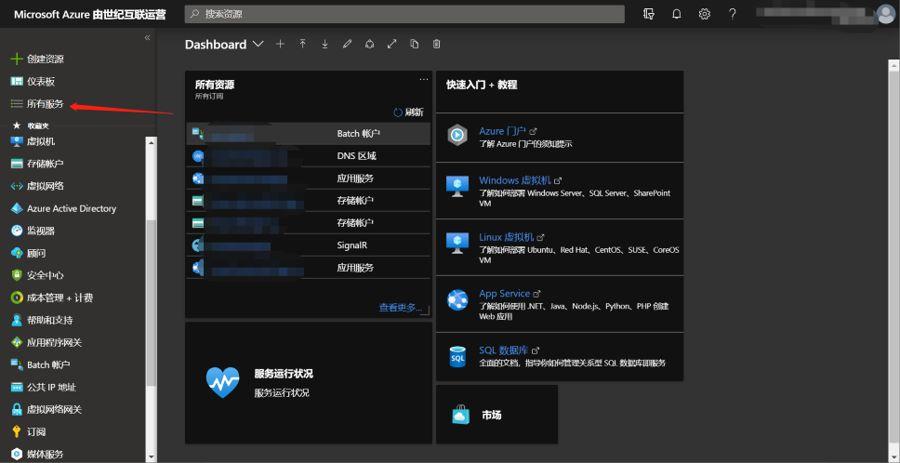Select the DNS 区域 resource row
Screen dimensions: 900x463
[308, 156]
